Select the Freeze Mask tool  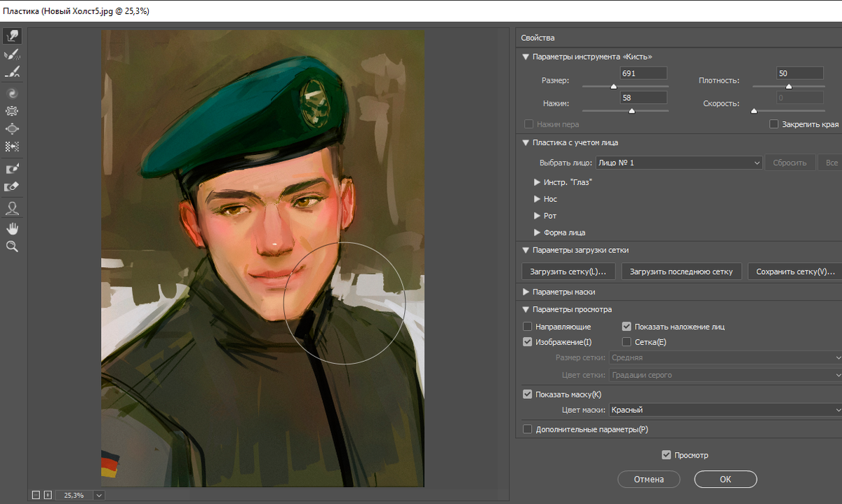point(12,169)
